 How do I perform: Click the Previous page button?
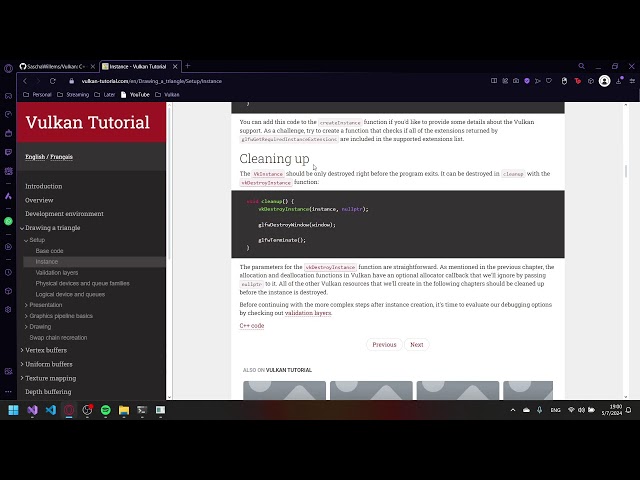[x=384, y=344]
